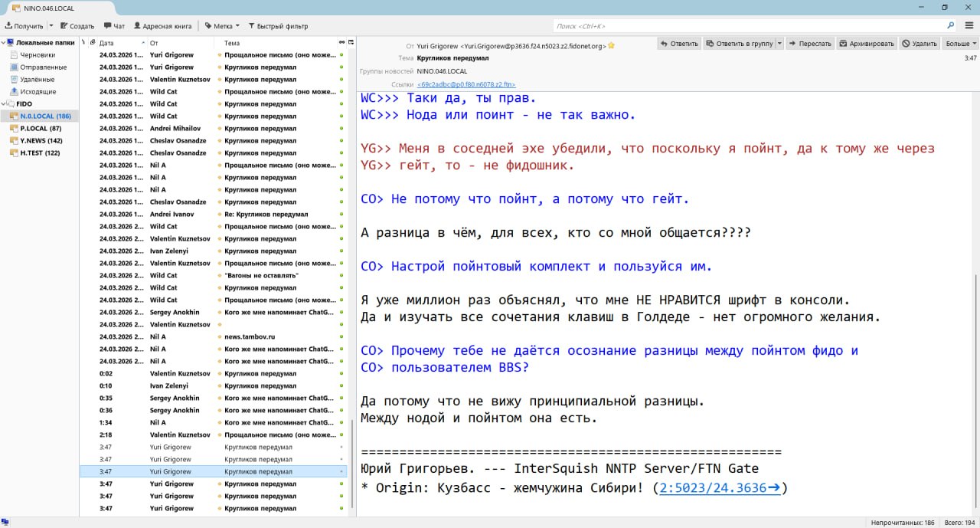Open the Создать compose message button

pyautogui.click(x=77, y=26)
